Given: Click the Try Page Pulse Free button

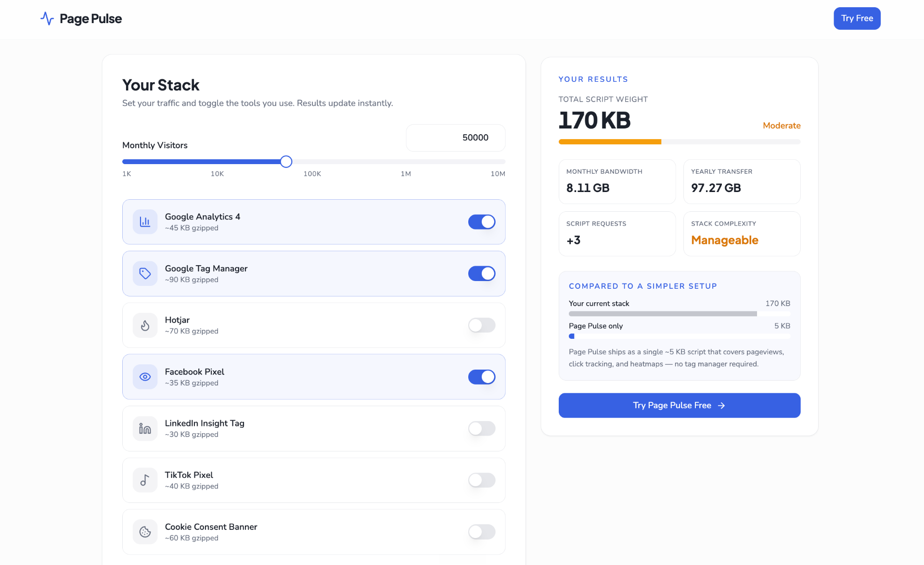Looking at the screenshot, I should [x=680, y=405].
